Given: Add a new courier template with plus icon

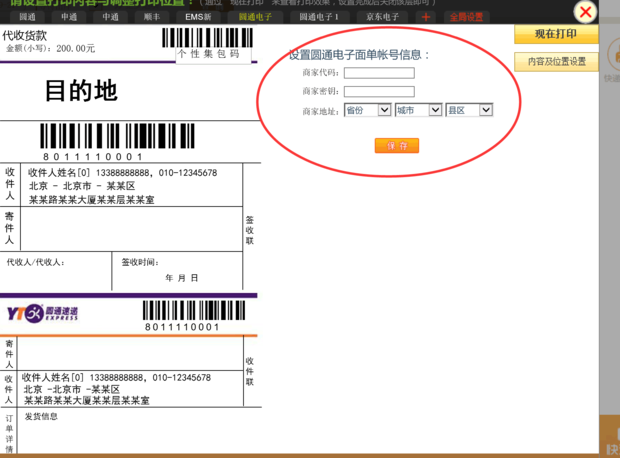Looking at the screenshot, I should click(x=426, y=17).
